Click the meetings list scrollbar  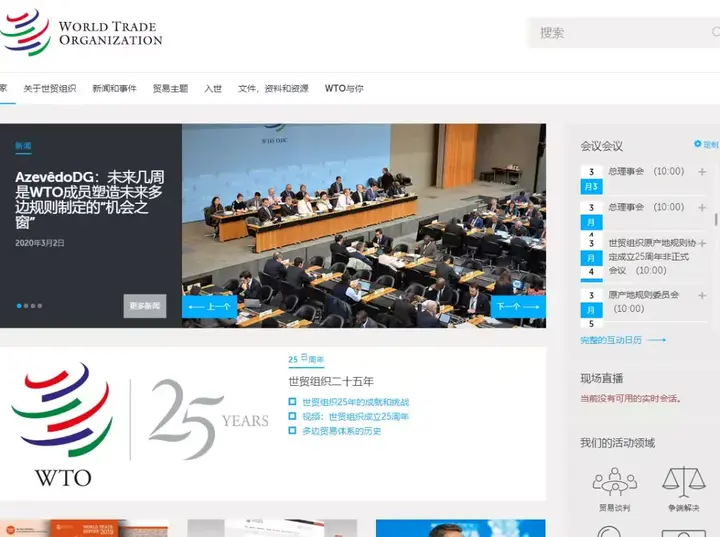715,220
